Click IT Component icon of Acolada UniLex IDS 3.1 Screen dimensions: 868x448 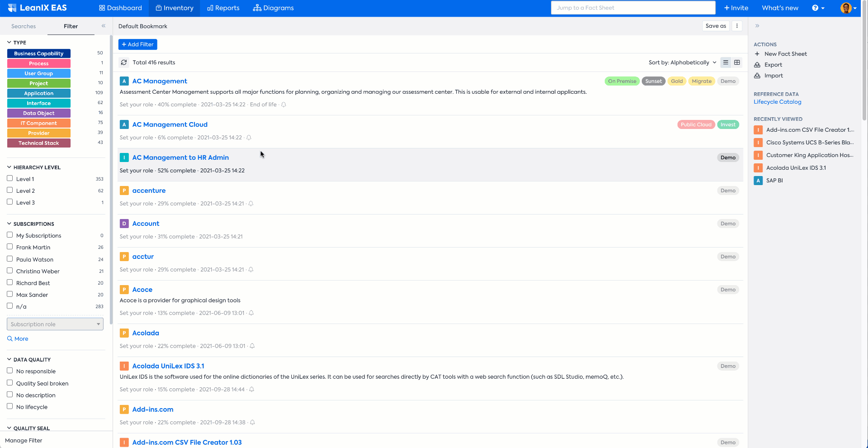(x=124, y=366)
